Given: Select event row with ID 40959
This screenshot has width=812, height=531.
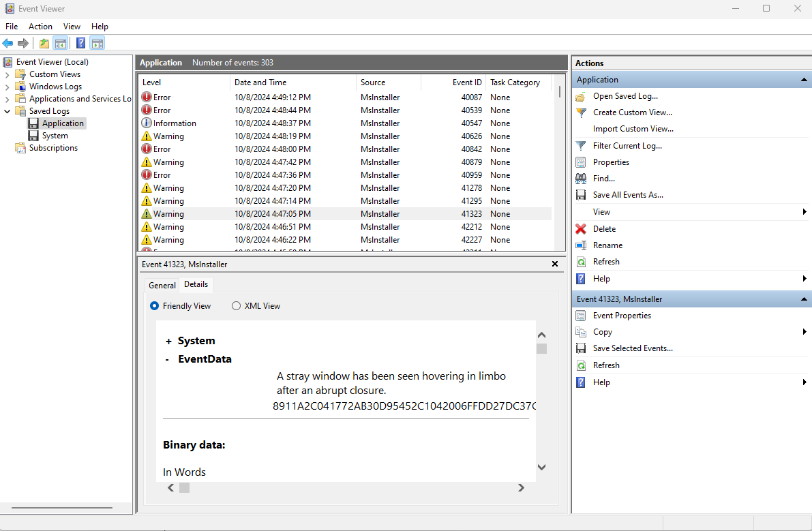Looking at the screenshot, I should tap(345, 175).
